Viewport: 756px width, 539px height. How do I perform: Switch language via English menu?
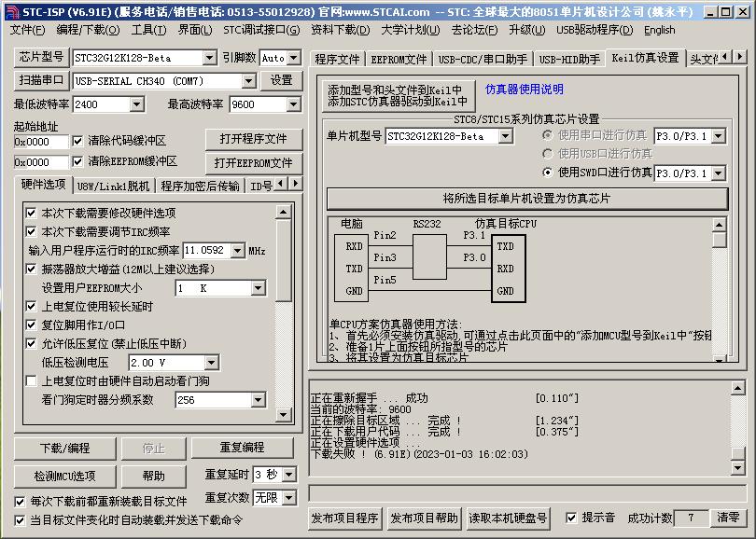click(659, 30)
